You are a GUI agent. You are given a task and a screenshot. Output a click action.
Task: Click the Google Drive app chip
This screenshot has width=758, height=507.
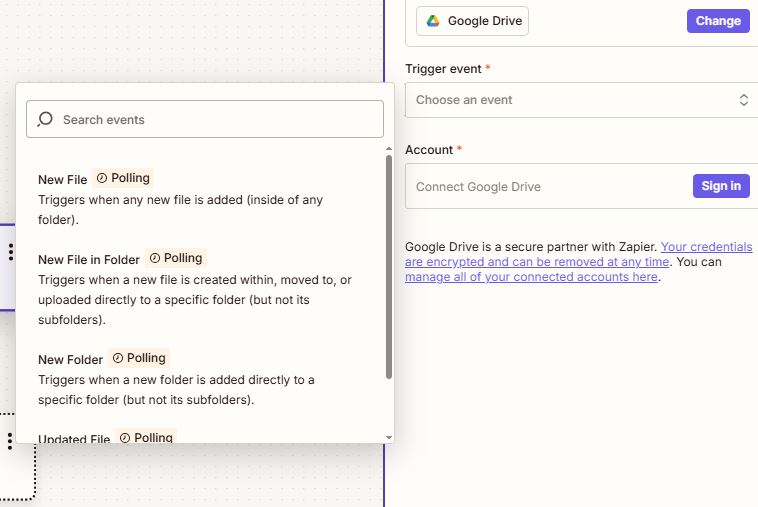click(x=472, y=21)
